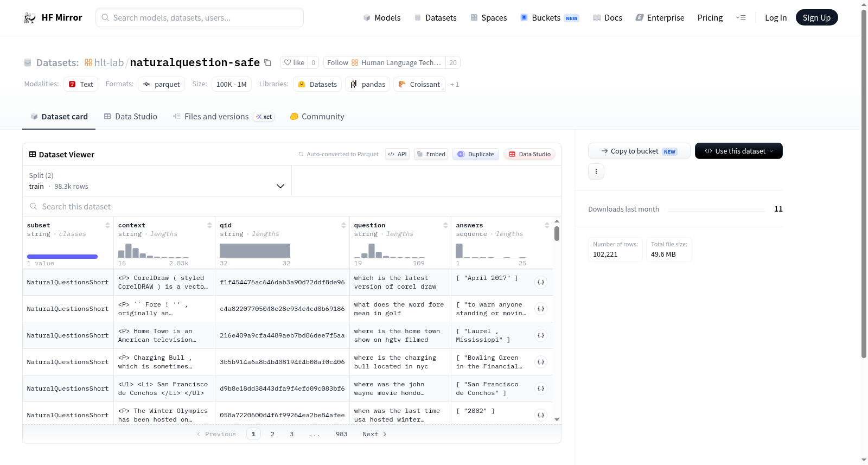This screenshot has width=868, height=465.
Task: Expand row for San Francisco de Conchos
Action: 541,388
